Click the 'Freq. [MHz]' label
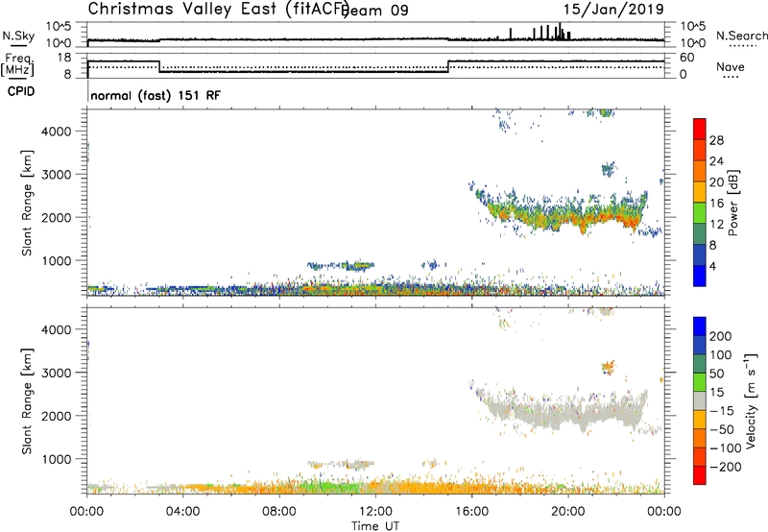Image resolution: width=768 pixels, height=532 pixels. (x=17, y=64)
